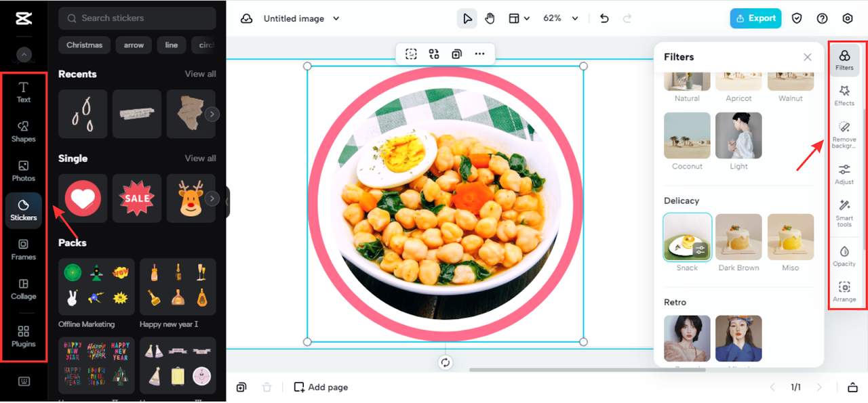Click the cloud save status icon
The width and height of the screenshot is (868, 403).
[247, 18]
